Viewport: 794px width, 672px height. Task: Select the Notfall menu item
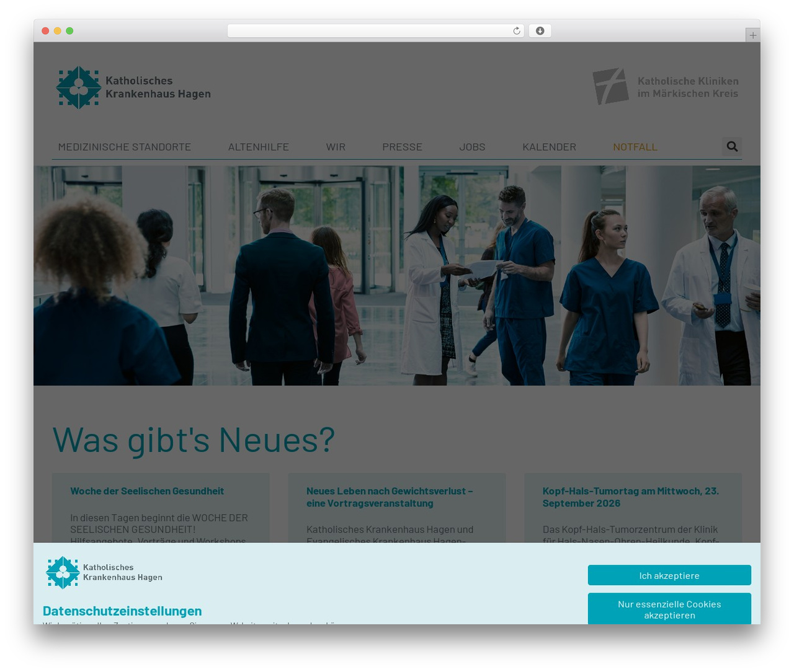click(x=635, y=147)
